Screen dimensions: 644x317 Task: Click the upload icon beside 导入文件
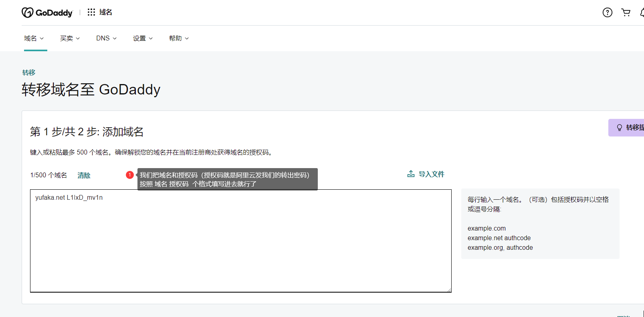pyautogui.click(x=411, y=174)
